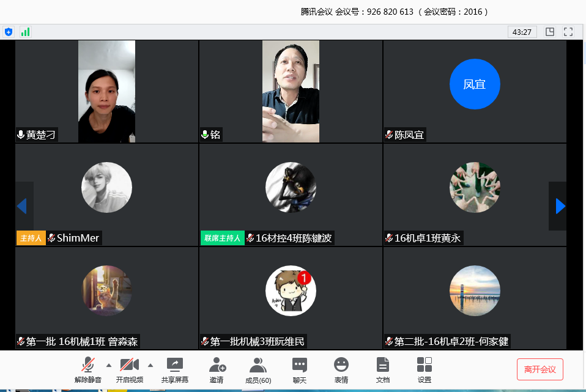Enter fullscreen mode via the corner icon

568,32
